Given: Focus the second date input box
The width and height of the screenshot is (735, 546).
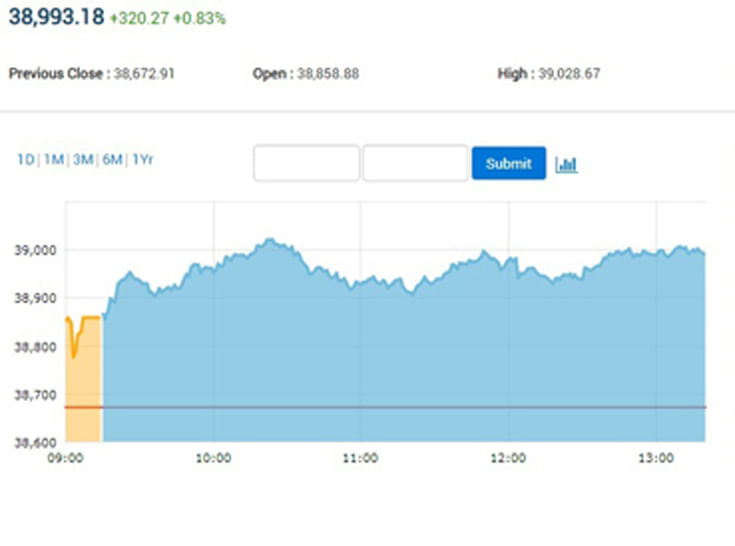Looking at the screenshot, I should (415, 163).
